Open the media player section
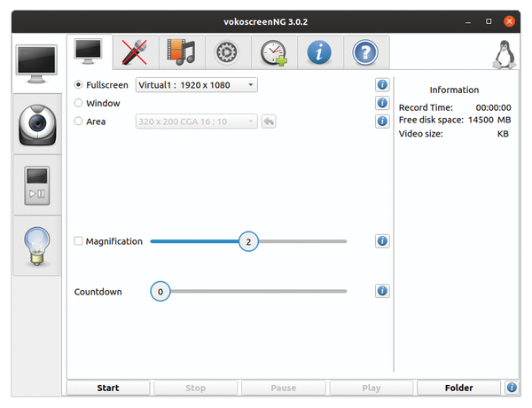This screenshot has height=408, width=532. click(37, 185)
